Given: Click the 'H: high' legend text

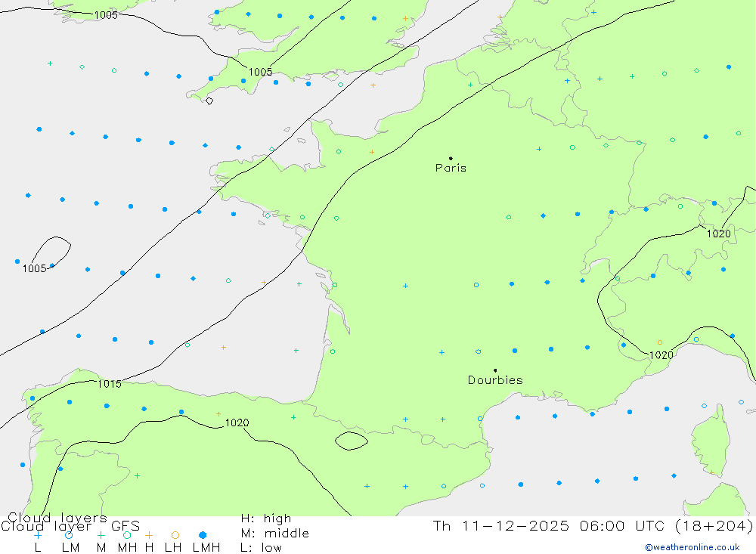Looking at the screenshot, I should 266,518.
